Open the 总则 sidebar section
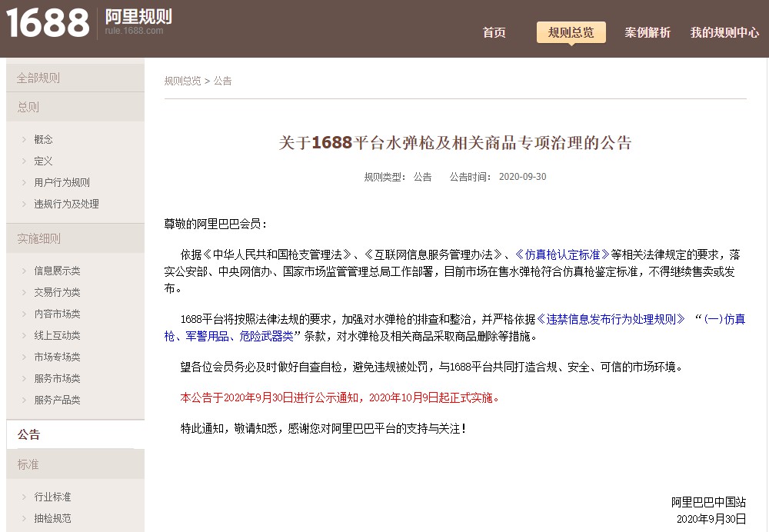 coord(75,107)
